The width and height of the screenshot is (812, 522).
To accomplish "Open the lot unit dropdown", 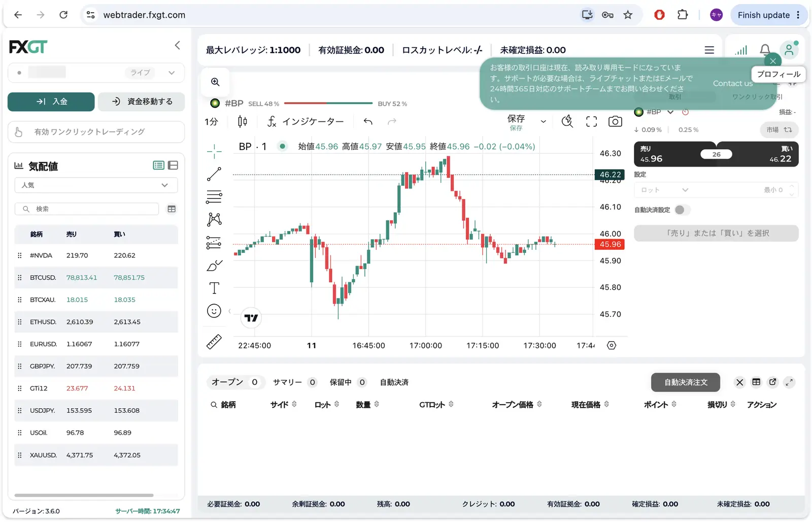I will 665,190.
